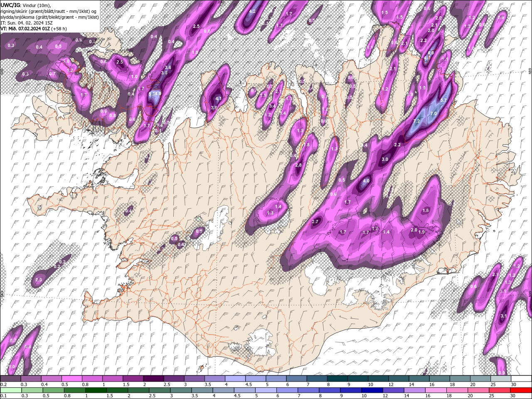This screenshot has width=532, height=399.
Task: Click the 4.2 value label on the map
Action: coord(252,11)
